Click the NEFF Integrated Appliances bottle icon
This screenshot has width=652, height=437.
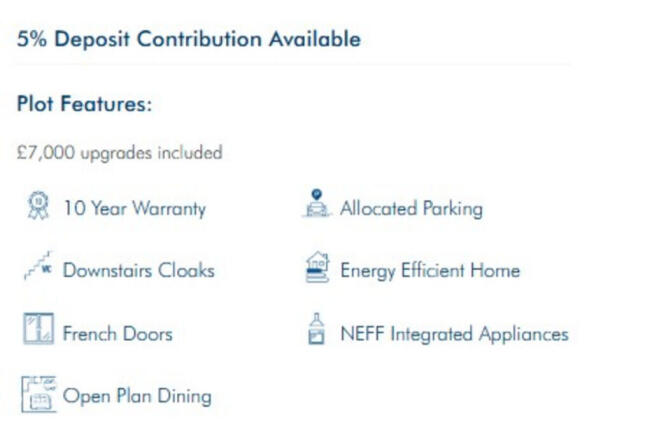(316, 328)
